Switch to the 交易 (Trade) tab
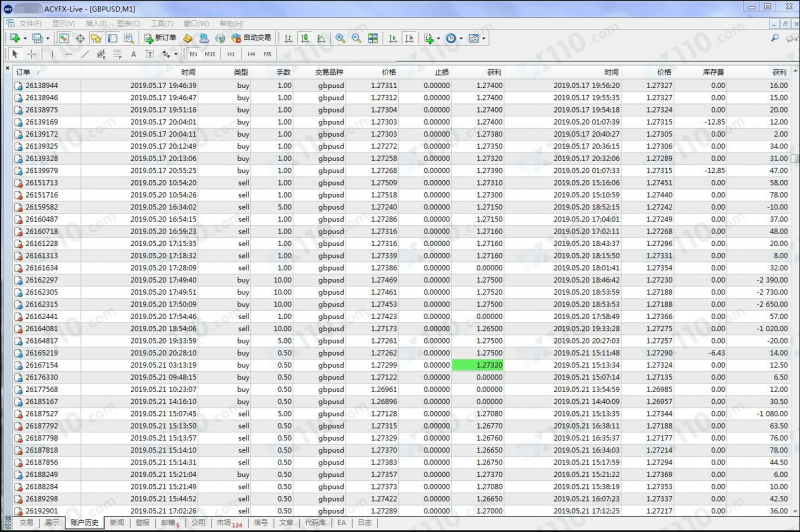Image resolution: width=800 pixels, height=532 pixels. point(25,522)
